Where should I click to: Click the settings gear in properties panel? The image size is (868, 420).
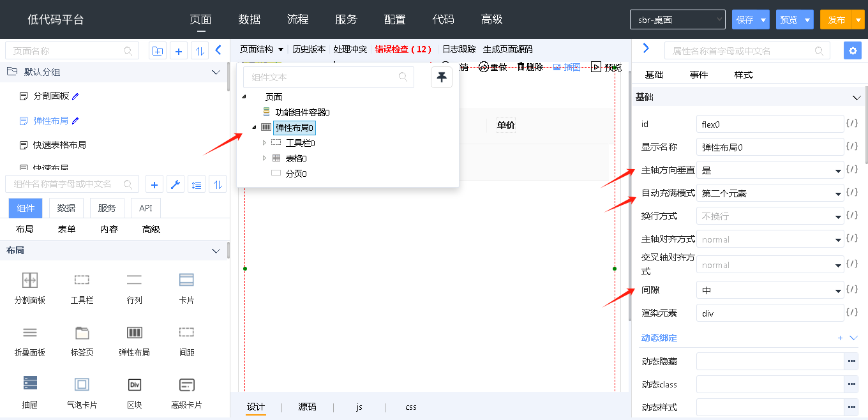pyautogui.click(x=852, y=50)
